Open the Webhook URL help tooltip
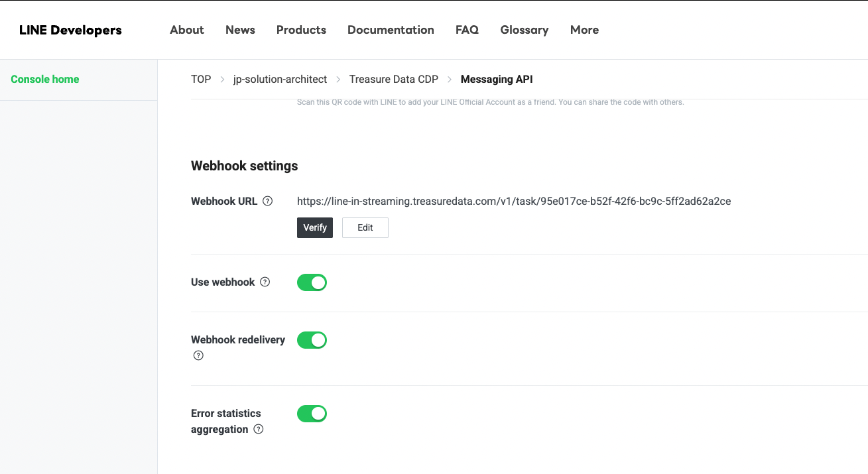The width and height of the screenshot is (868, 474). [269, 201]
